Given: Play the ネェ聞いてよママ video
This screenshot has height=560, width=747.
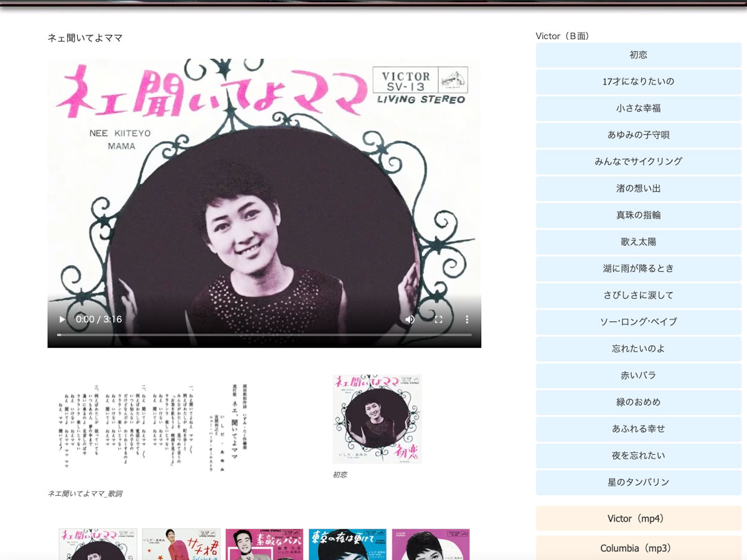Looking at the screenshot, I should pos(62,319).
